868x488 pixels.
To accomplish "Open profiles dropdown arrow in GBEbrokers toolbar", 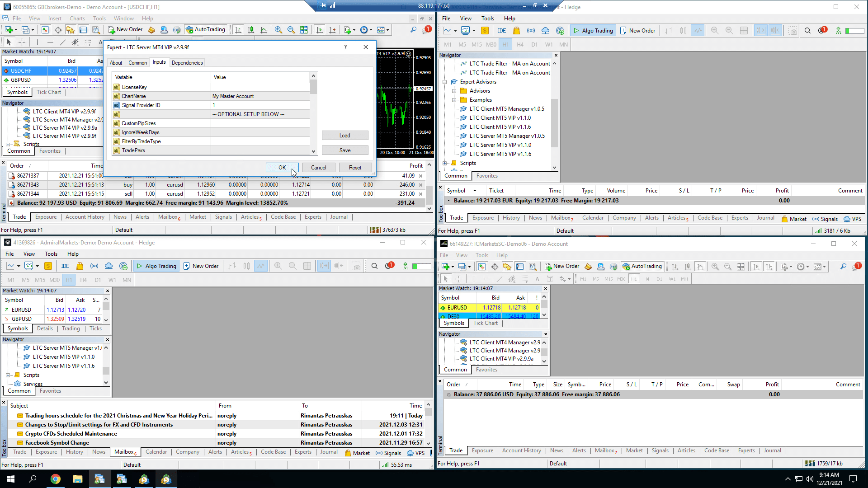I will click(33, 30).
